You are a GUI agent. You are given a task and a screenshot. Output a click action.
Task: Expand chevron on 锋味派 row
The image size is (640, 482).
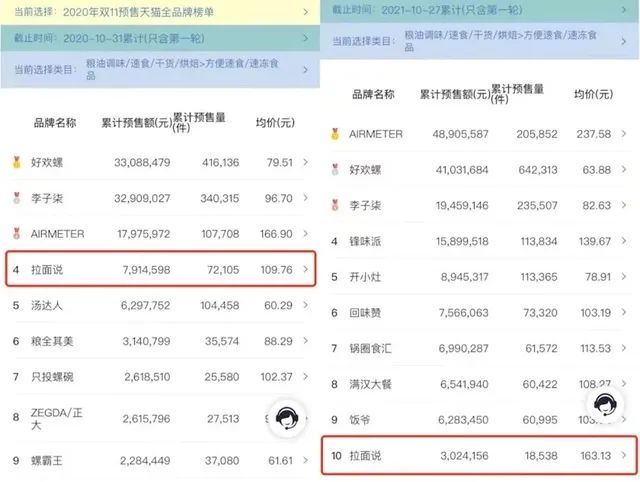(623, 241)
